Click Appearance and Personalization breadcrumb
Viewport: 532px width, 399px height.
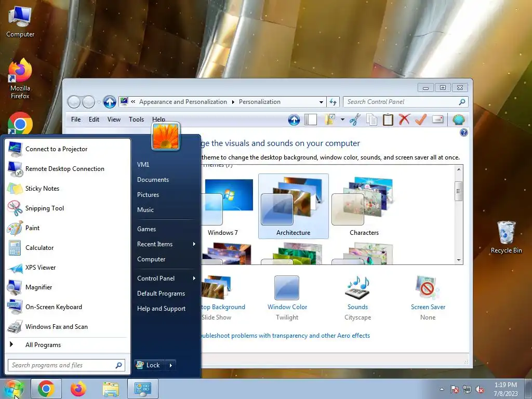pyautogui.click(x=183, y=102)
